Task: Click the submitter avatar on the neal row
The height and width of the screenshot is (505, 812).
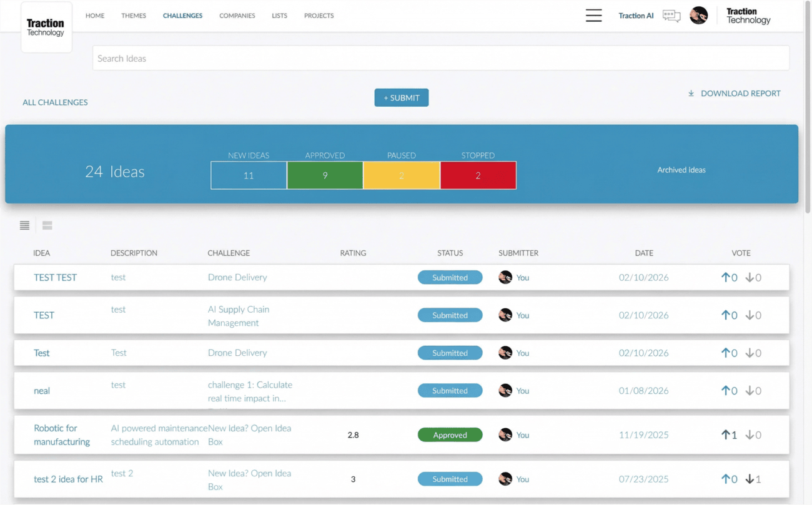Action: tap(505, 390)
